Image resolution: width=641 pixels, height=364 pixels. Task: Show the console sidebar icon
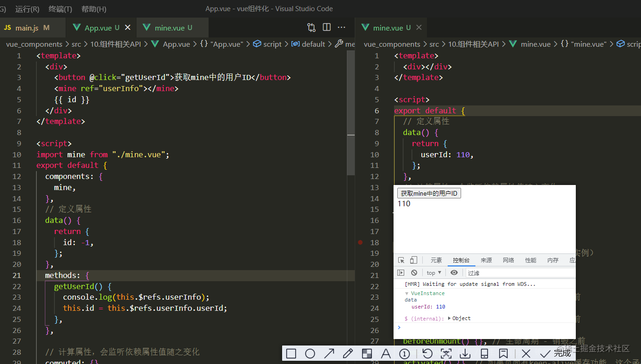(401, 272)
